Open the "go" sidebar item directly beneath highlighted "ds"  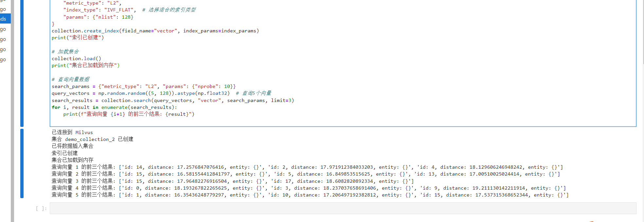click(x=3, y=29)
